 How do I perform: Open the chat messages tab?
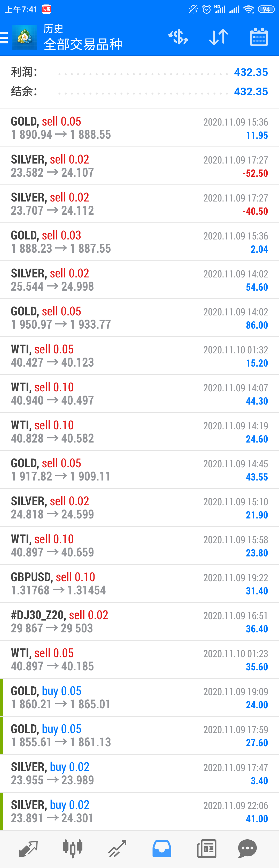pos(248,848)
